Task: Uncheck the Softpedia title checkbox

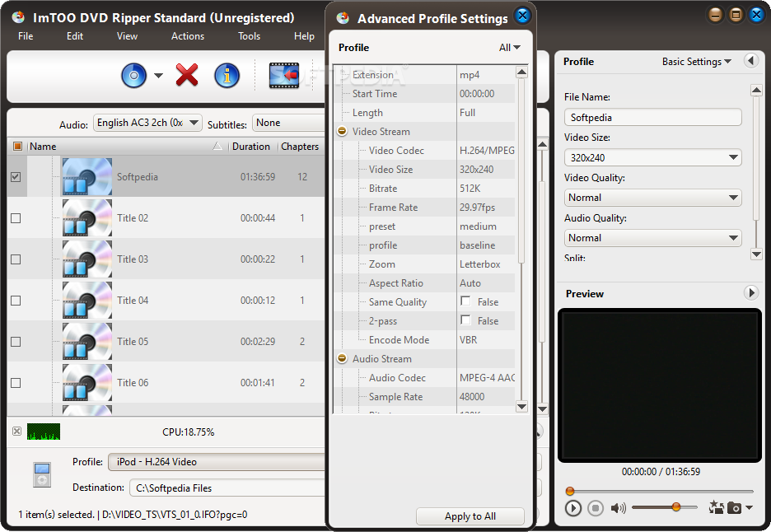Action: [x=16, y=176]
